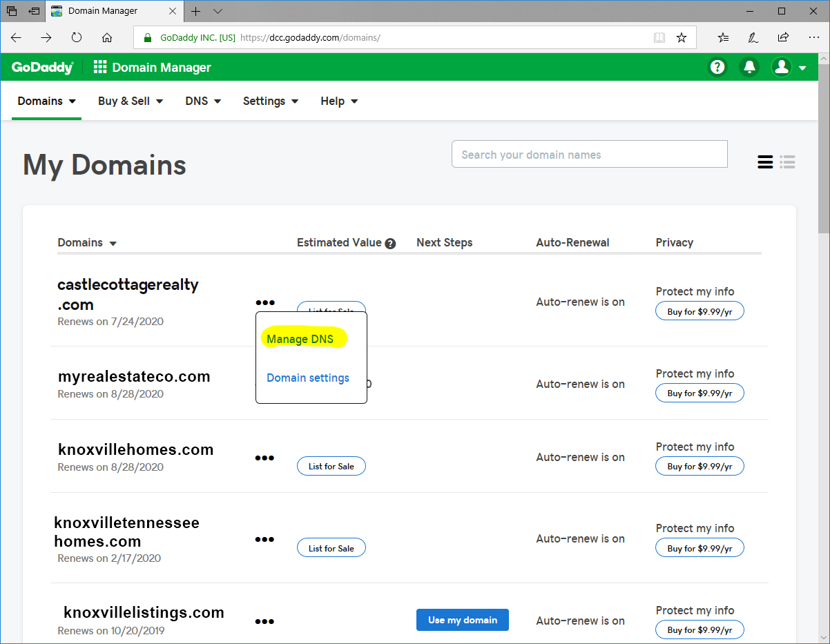The image size is (830, 644).
Task: Go back in the browser
Action: [x=16, y=37]
